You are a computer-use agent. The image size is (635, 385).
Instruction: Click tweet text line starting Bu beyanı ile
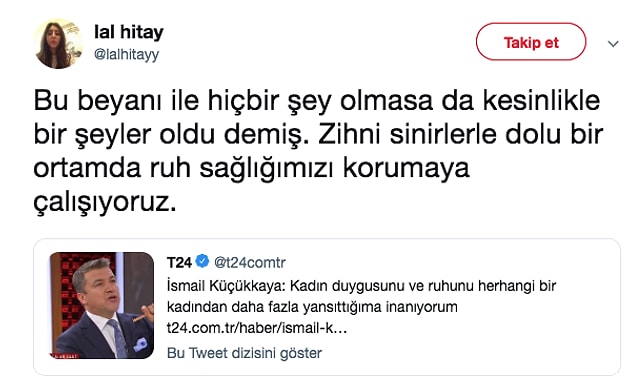316,100
